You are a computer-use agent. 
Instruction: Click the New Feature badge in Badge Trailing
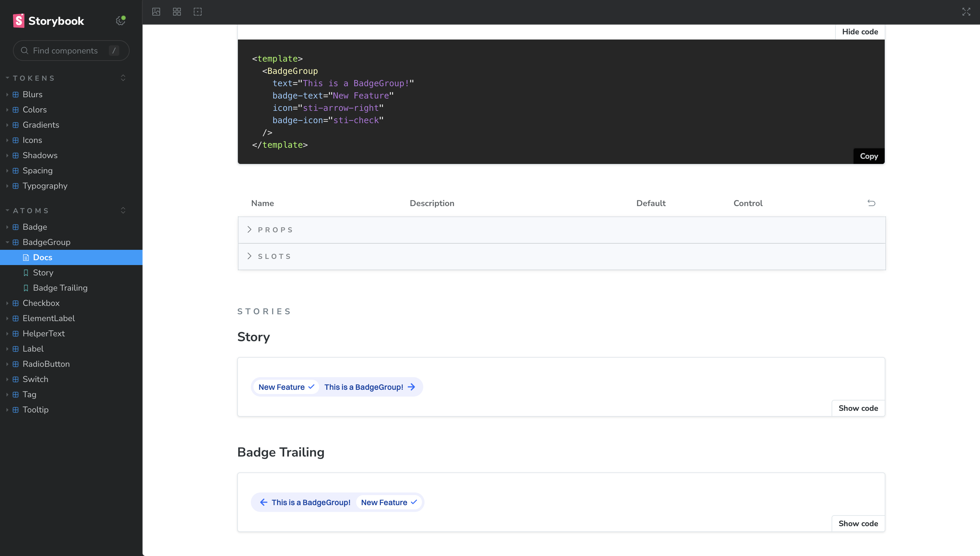click(x=389, y=502)
